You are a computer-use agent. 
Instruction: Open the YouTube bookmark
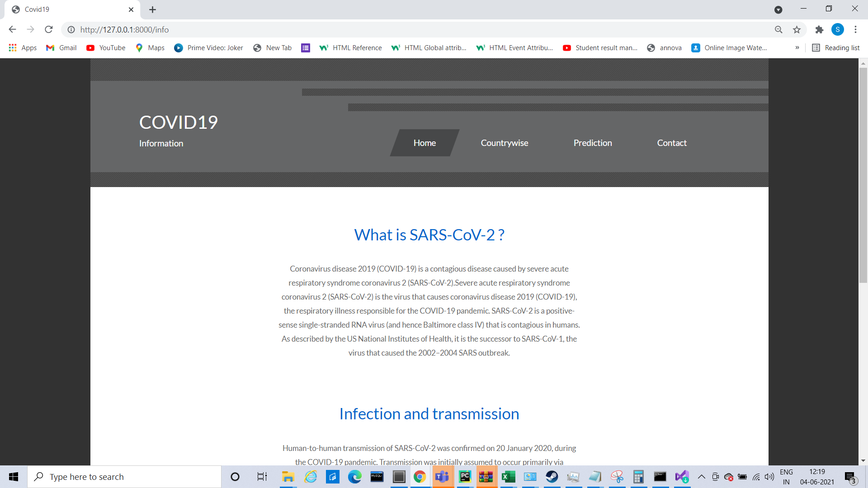[x=106, y=48]
